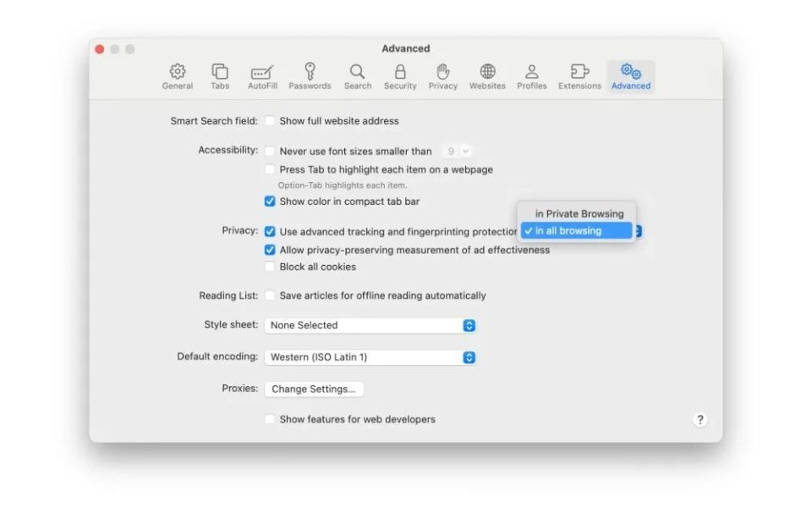Enable Save articles for offline reading

pos(270,295)
